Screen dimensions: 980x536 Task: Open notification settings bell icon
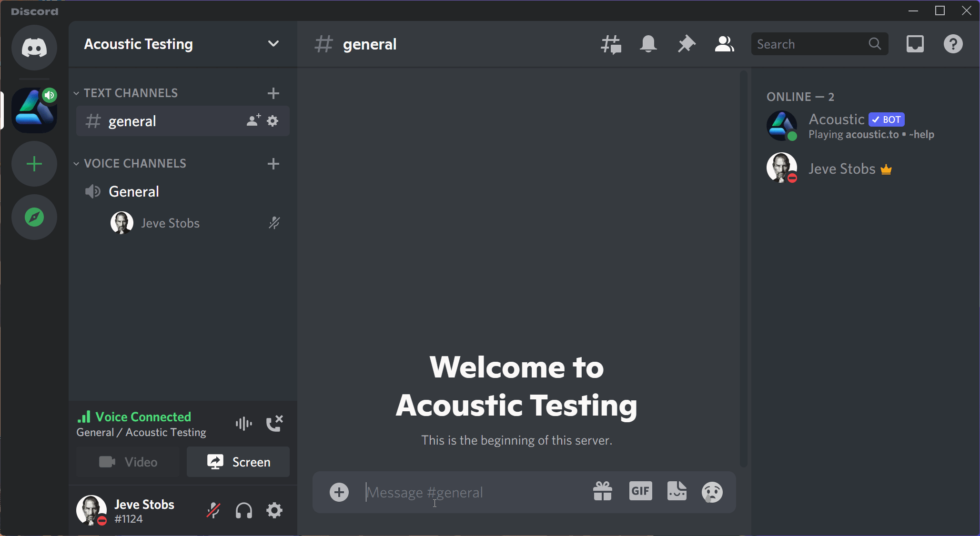(x=648, y=44)
